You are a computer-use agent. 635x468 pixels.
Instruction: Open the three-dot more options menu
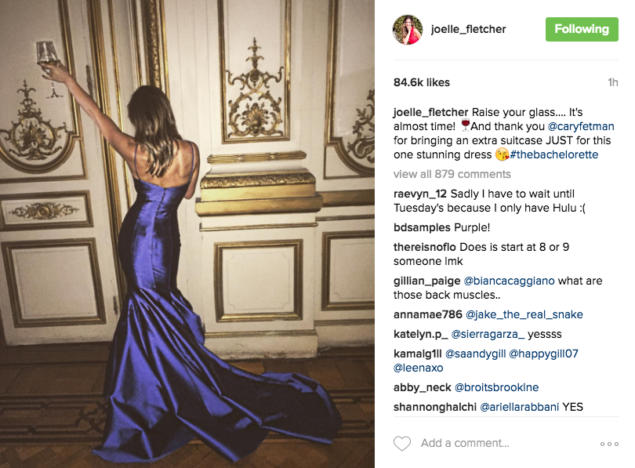click(x=609, y=444)
